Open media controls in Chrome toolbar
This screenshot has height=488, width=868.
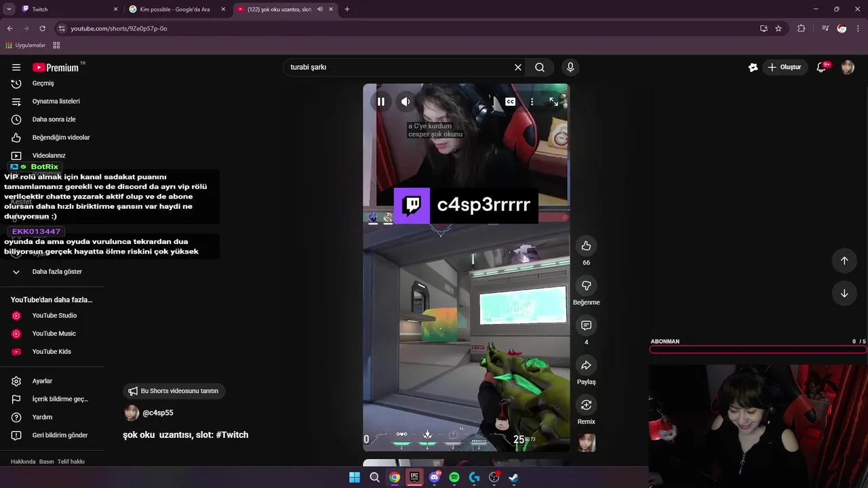coord(825,28)
